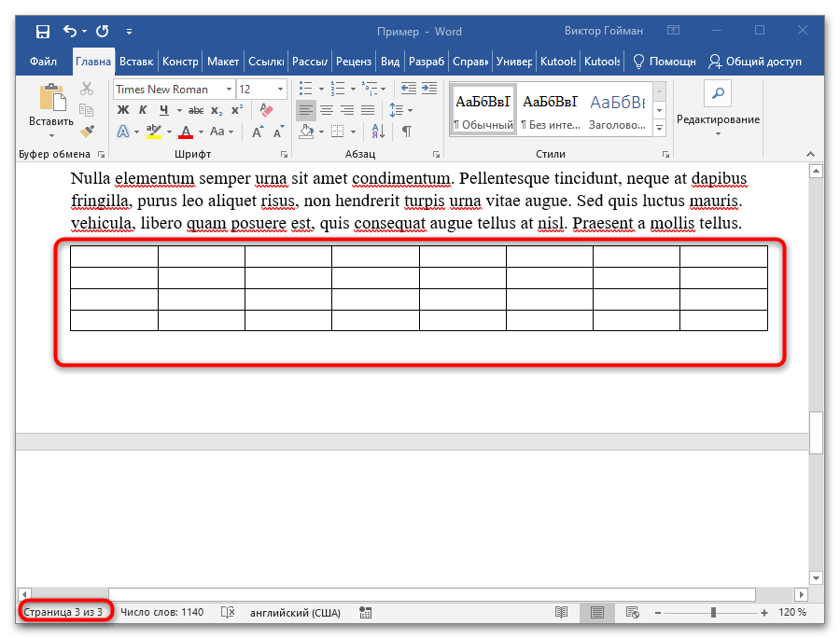Switch to the Конструктор tab

(180, 62)
